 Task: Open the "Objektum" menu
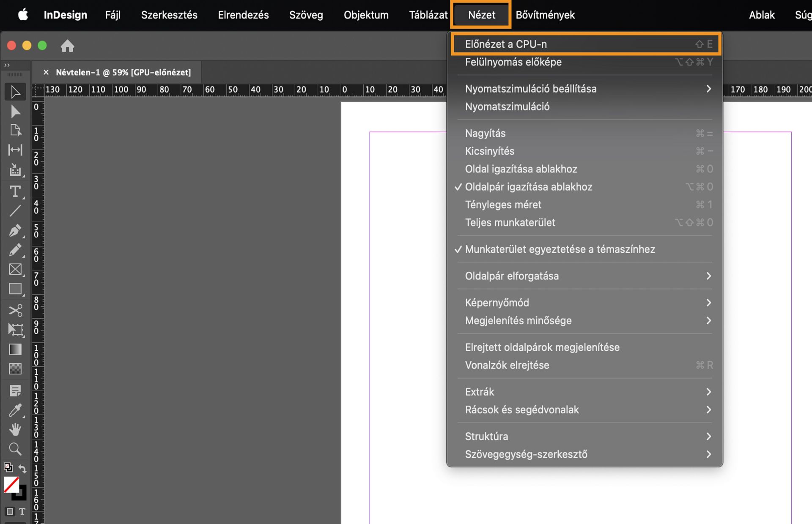(366, 15)
